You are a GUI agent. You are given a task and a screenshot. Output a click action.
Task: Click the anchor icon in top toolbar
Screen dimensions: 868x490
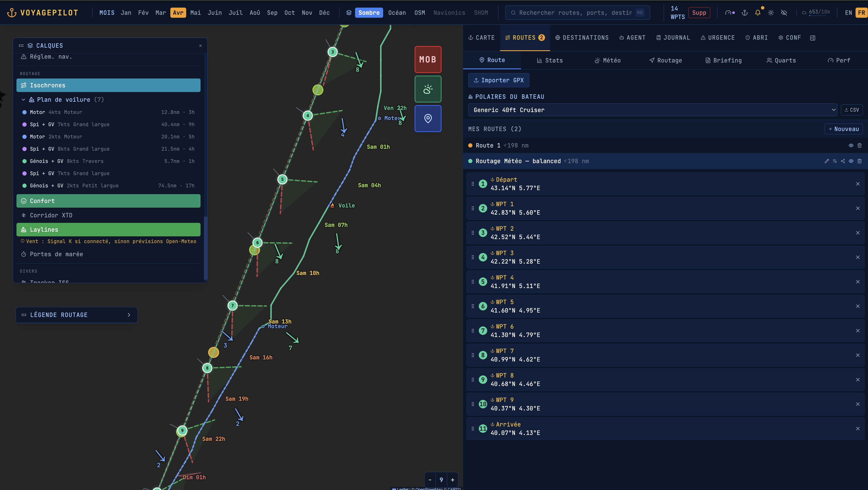point(745,13)
